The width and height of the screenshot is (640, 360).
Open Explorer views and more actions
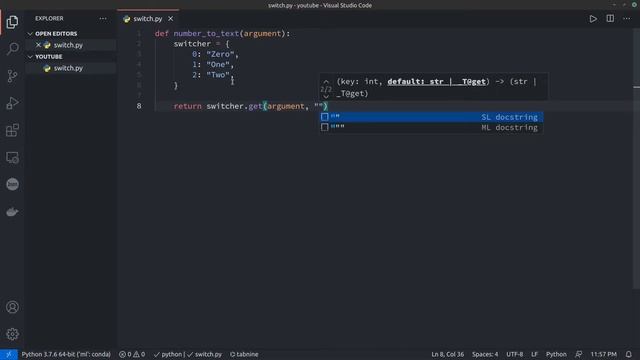pos(103,18)
